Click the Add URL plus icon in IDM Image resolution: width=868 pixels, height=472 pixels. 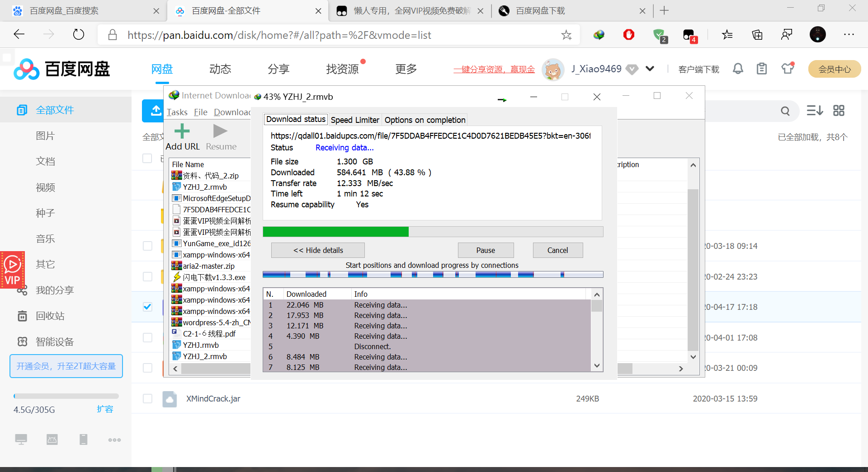(182, 131)
